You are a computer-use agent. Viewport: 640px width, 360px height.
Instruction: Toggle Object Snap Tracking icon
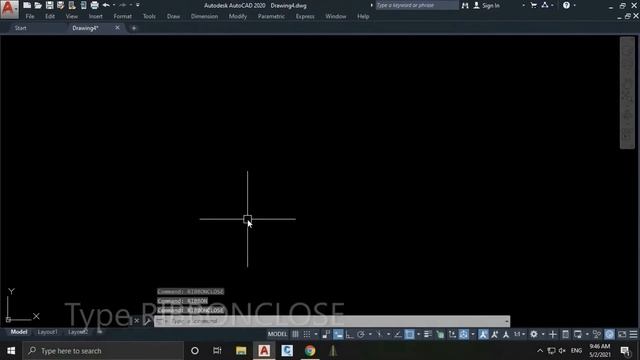398,334
